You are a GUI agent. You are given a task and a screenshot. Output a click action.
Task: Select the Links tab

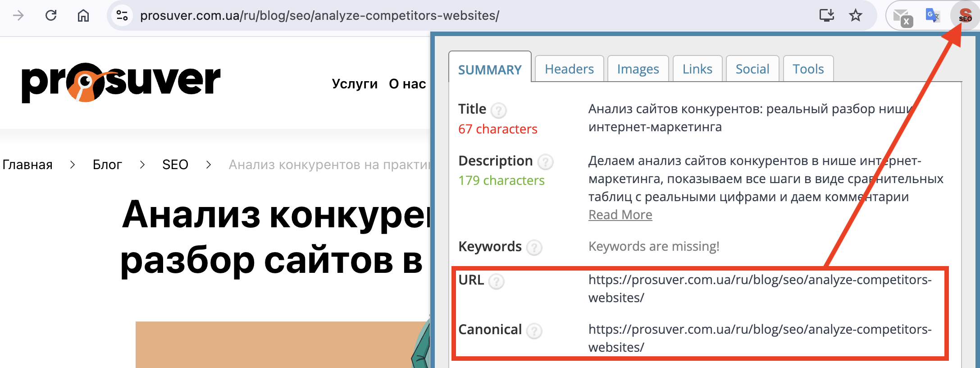pyautogui.click(x=697, y=69)
